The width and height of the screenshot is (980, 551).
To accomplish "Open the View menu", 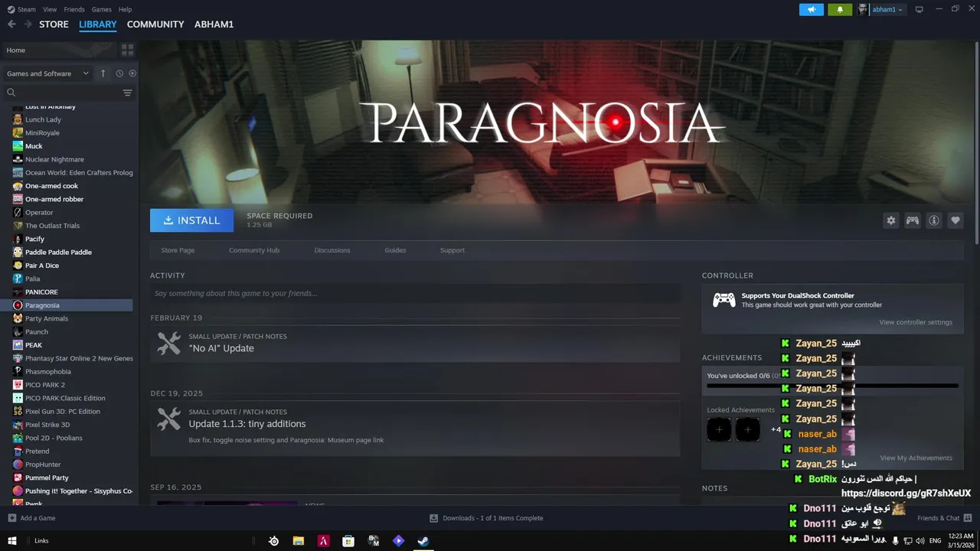I will [x=50, y=9].
